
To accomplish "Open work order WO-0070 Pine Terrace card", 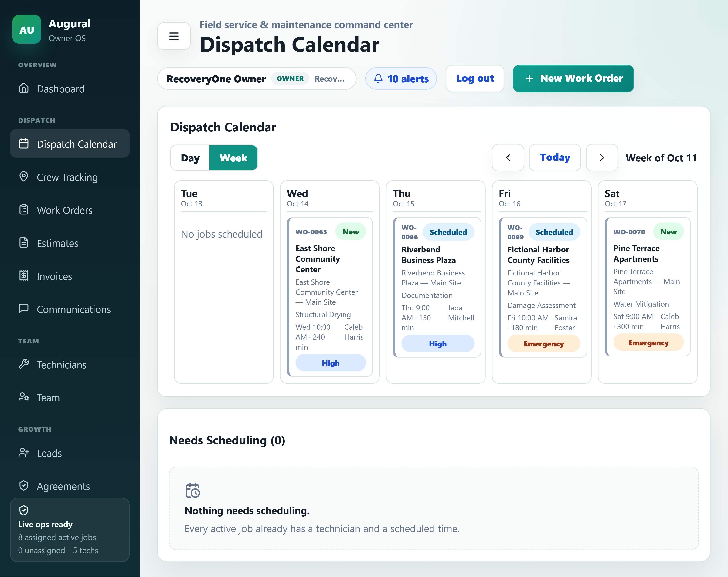I will click(648, 286).
